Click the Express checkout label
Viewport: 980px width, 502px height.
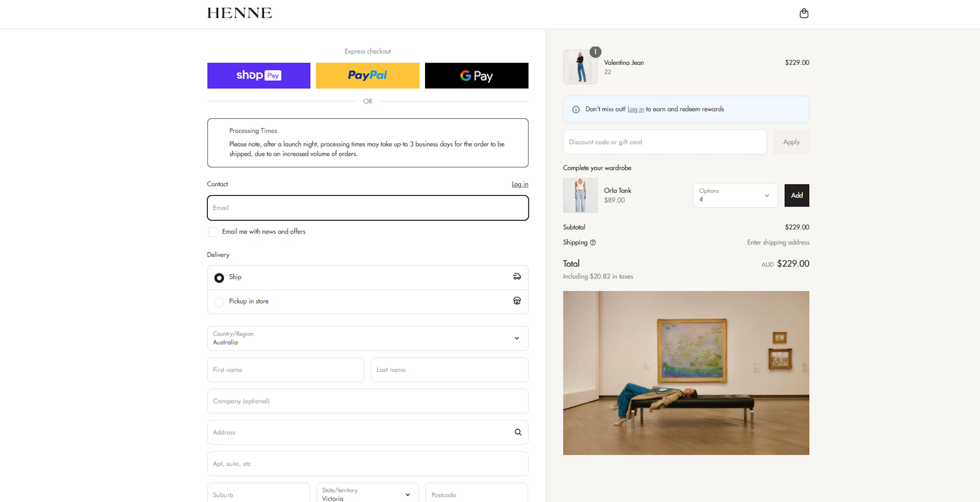pos(367,51)
